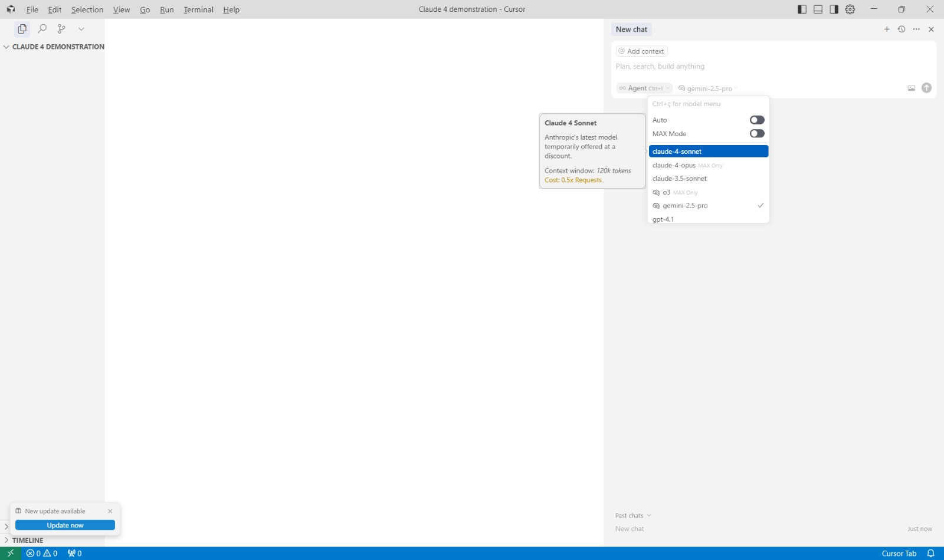Open the File menu

coord(32,9)
